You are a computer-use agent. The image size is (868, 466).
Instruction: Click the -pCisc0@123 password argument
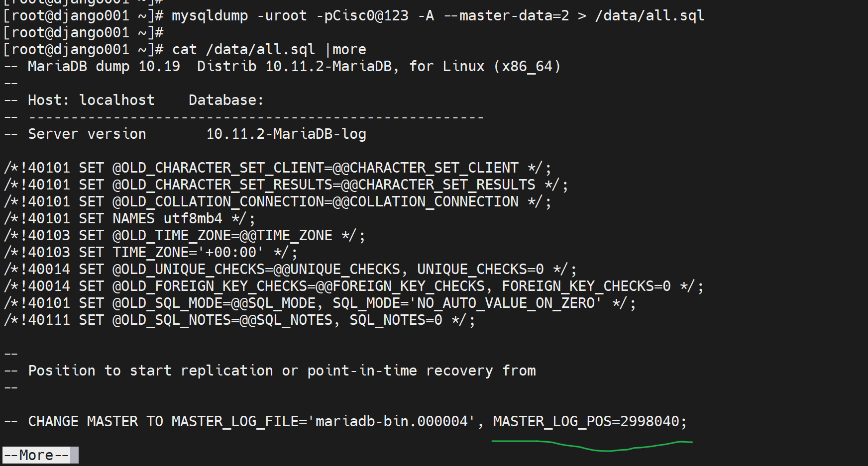[362, 15]
